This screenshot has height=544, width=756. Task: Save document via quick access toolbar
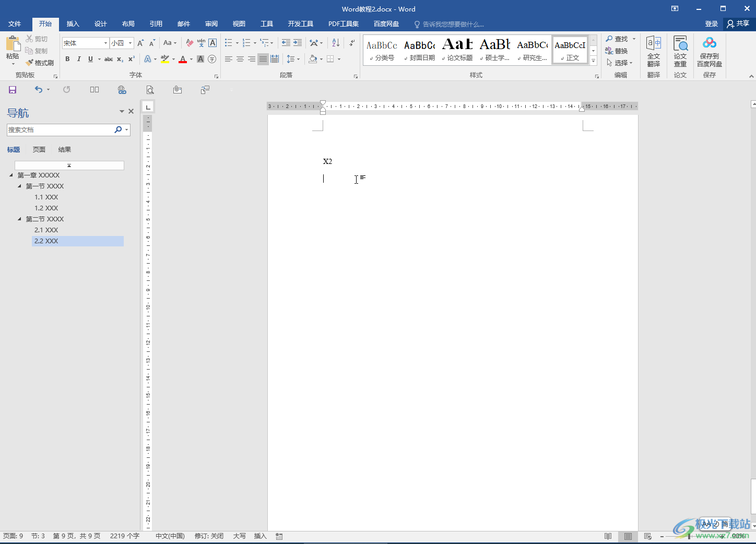13,90
